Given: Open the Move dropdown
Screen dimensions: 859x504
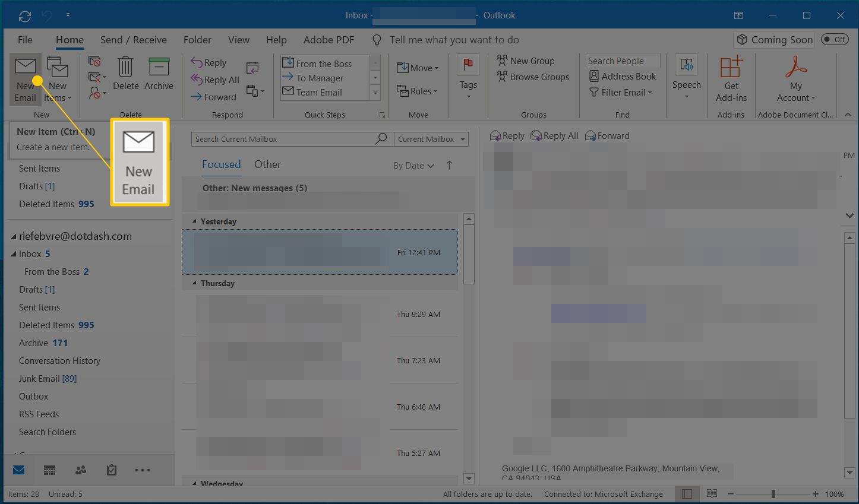Looking at the screenshot, I should tap(418, 68).
